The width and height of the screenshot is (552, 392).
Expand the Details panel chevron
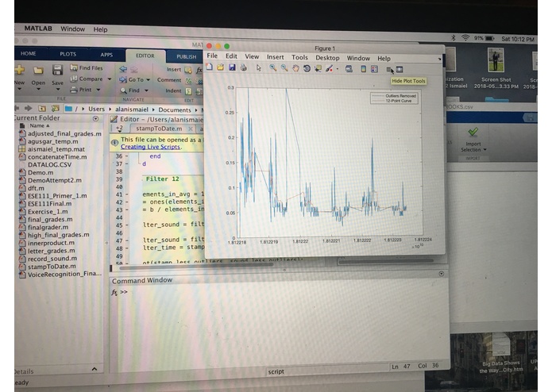click(95, 369)
